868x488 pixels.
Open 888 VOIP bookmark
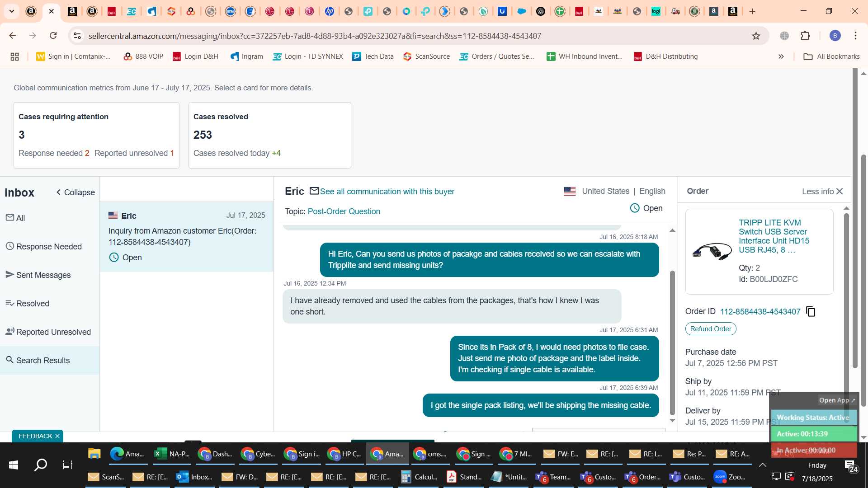coord(143,56)
